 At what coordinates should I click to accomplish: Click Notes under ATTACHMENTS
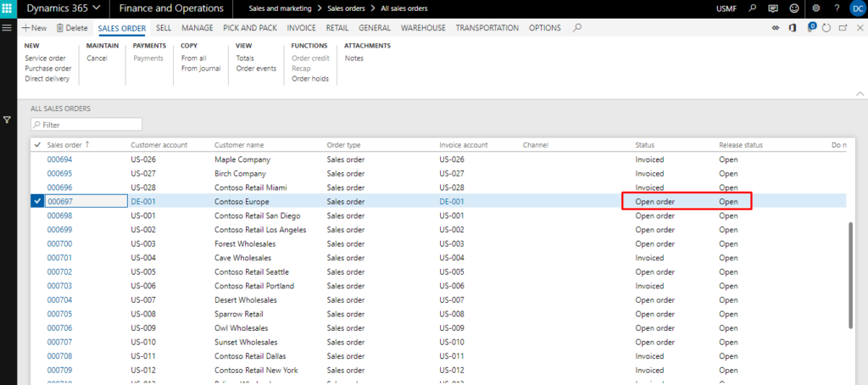click(x=354, y=59)
